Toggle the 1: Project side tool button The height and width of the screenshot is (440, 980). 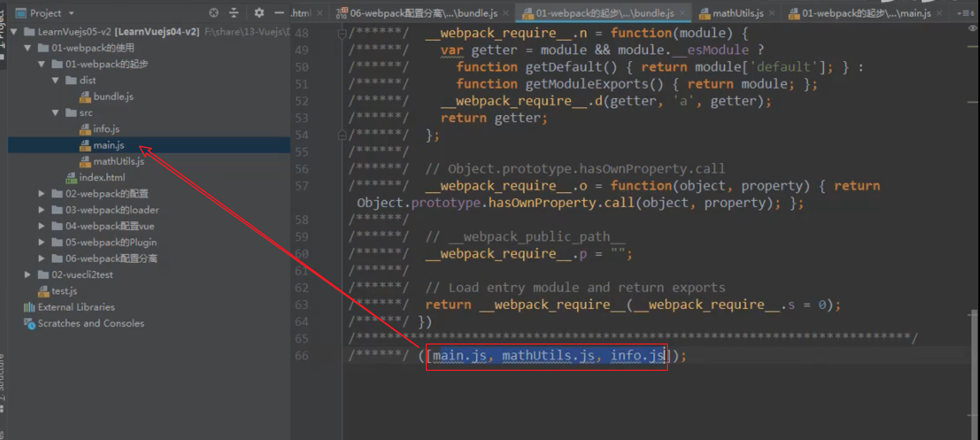(x=3, y=34)
